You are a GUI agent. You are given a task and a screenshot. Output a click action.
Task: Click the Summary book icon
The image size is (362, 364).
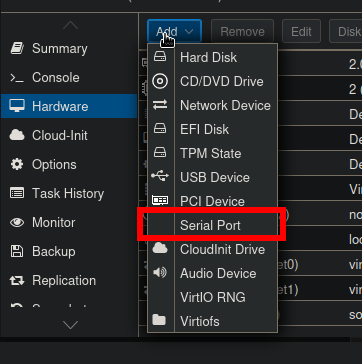pos(17,48)
